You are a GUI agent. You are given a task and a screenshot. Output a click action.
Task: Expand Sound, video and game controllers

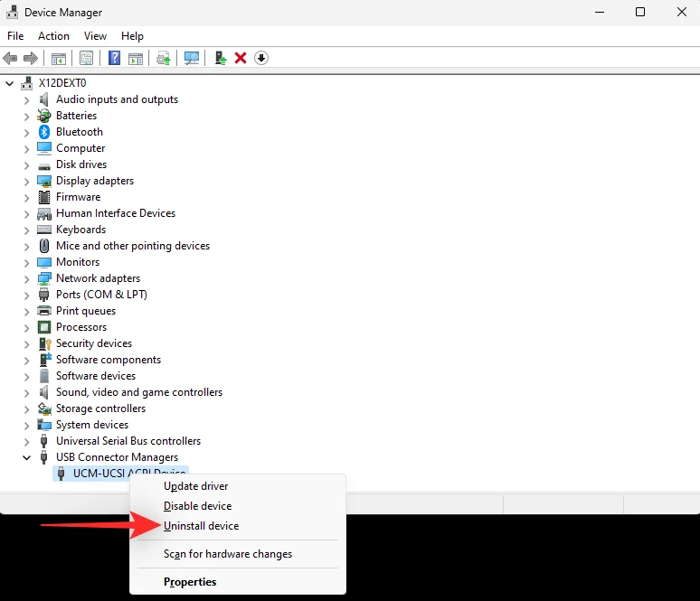pos(26,392)
